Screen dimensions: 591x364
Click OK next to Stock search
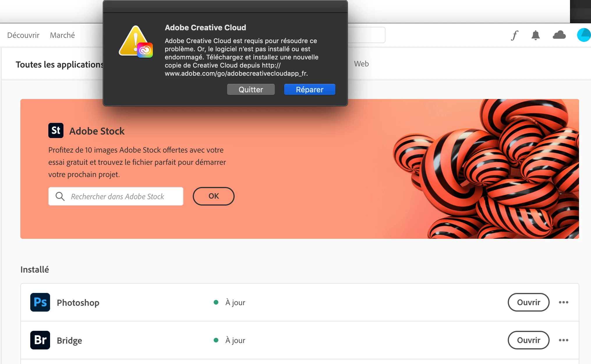click(213, 196)
